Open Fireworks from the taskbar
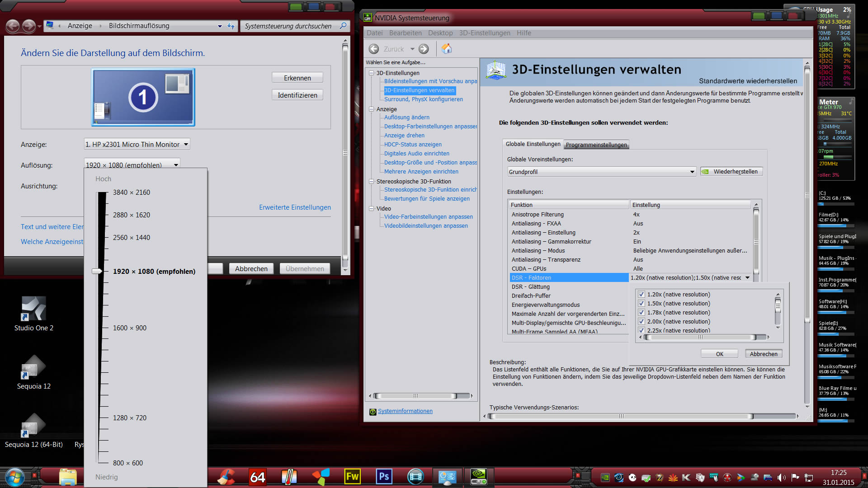Screen dimensions: 868x488 pos(352,476)
